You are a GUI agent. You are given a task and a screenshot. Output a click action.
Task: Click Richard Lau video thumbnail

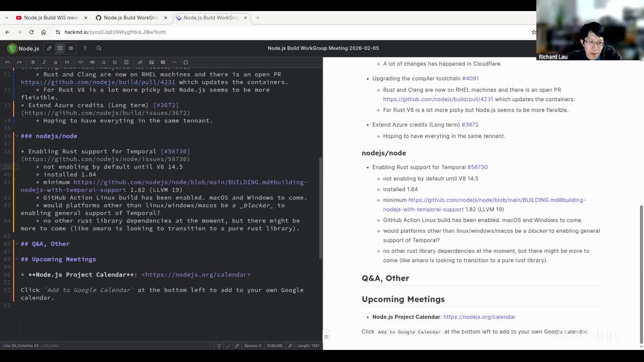[590, 30]
